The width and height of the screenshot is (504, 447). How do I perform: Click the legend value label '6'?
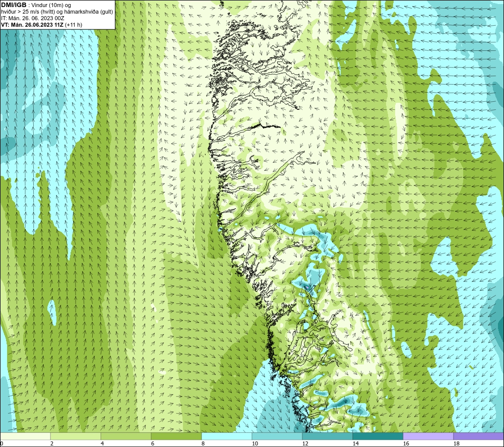click(153, 444)
